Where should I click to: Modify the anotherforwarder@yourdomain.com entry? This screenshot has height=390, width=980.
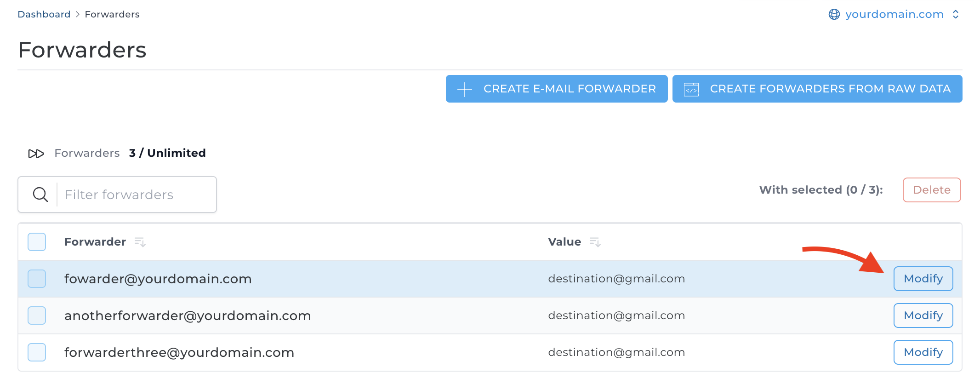coord(923,315)
